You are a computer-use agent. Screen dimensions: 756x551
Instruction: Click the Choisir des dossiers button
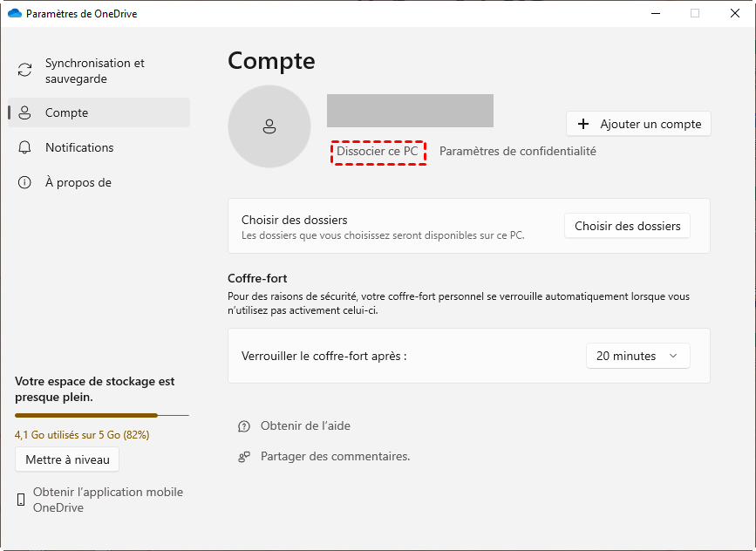click(x=627, y=226)
